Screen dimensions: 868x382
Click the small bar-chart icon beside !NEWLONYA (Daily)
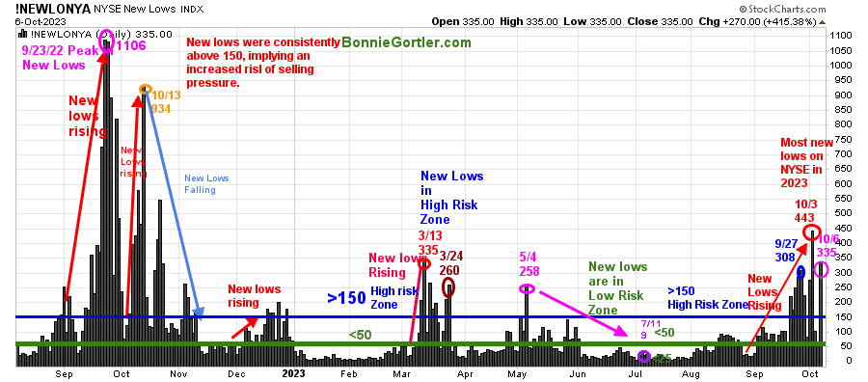tap(22, 33)
